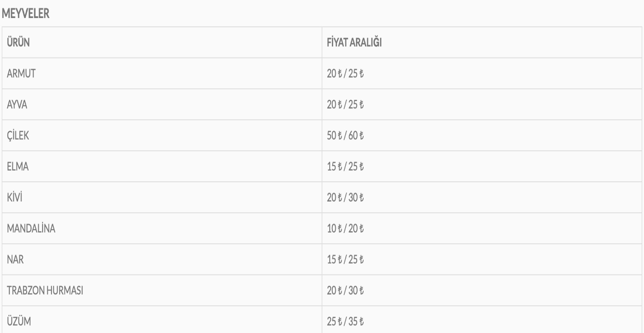This screenshot has height=333, width=644.
Task: Click the ELMA product name
Action: [x=18, y=166]
